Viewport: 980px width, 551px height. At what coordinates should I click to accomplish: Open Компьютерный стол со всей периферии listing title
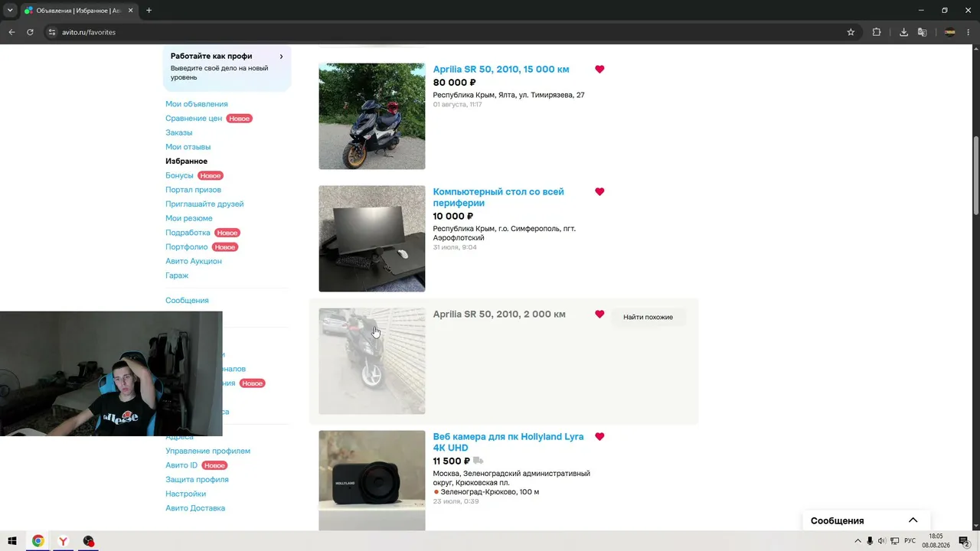tap(498, 197)
